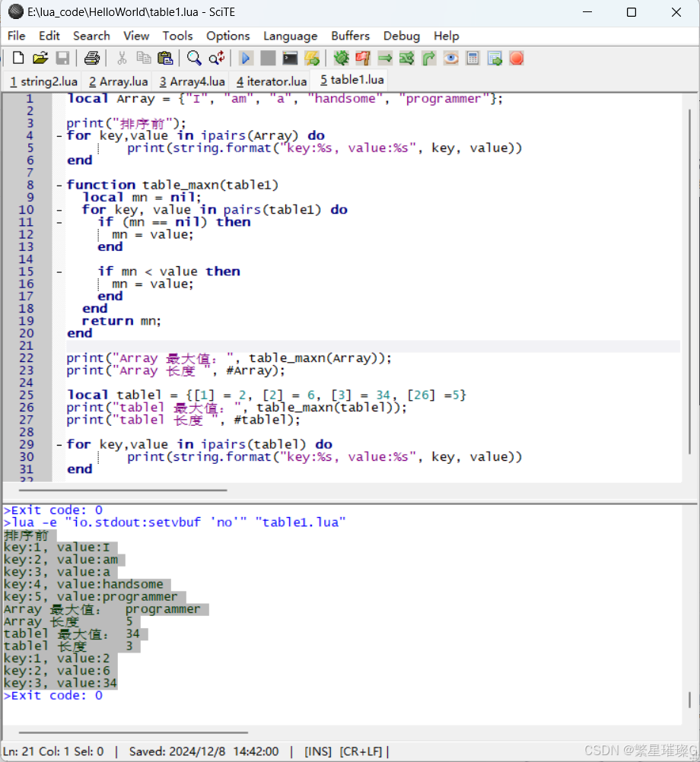The width and height of the screenshot is (700, 762).
Task: Click the red circle stop debug icon
Action: pyautogui.click(x=517, y=59)
